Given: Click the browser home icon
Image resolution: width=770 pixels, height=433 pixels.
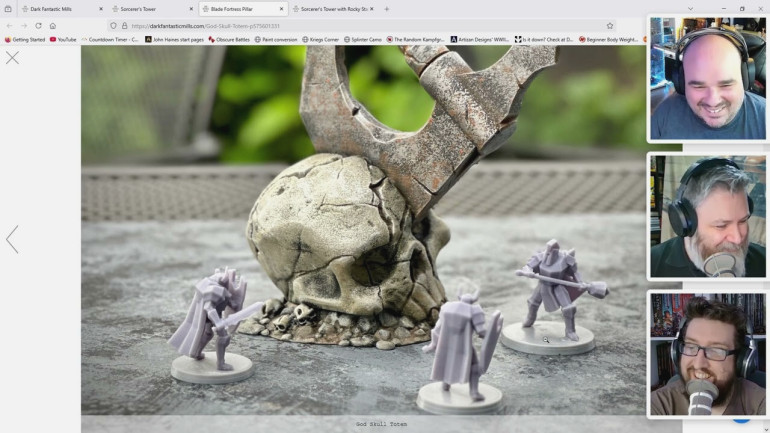Looking at the screenshot, I should [x=53, y=26].
